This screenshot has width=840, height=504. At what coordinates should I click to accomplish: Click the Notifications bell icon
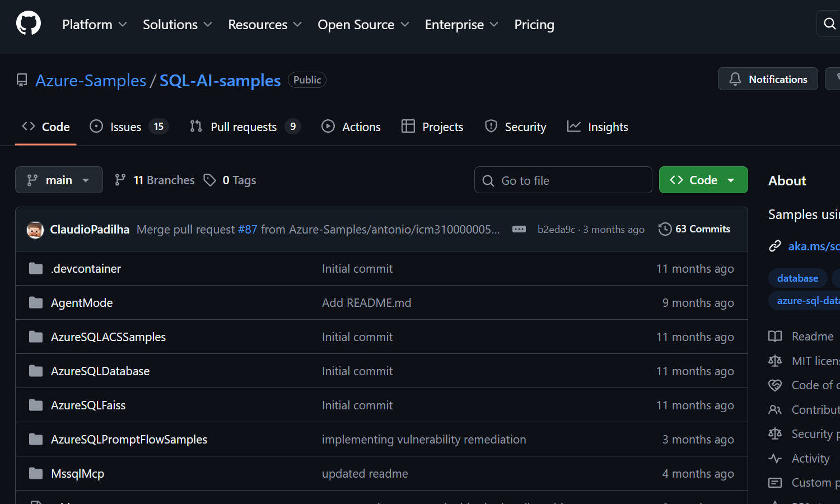(x=735, y=79)
